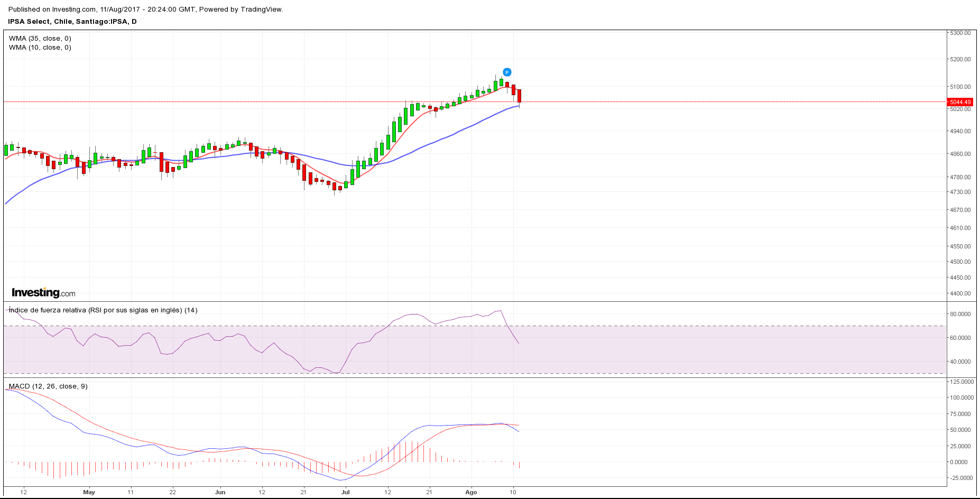Click the MACD 125.0000 axis label
Screen dimensions: 980x499
point(962,382)
